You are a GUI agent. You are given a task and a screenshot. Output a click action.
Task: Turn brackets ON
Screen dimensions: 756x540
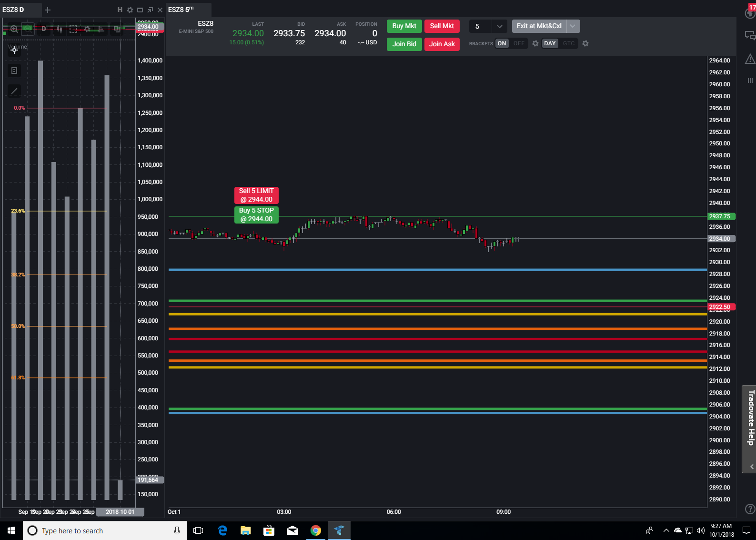pyautogui.click(x=502, y=43)
